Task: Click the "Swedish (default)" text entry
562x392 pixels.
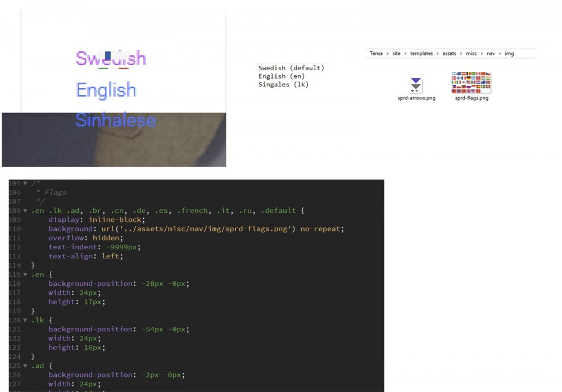Action: (x=291, y=68)
